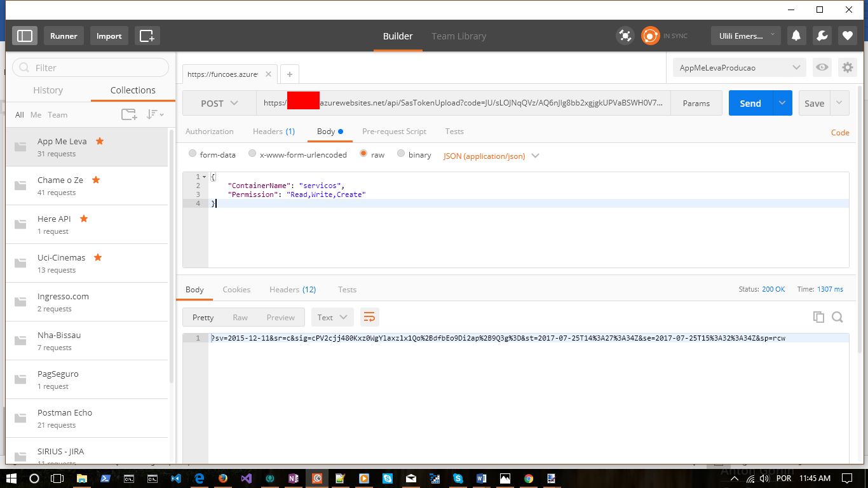The width and height of the screenshot is (868, 488).
Task: Open Visual Studio from taskbar
Action: (246, 478)
